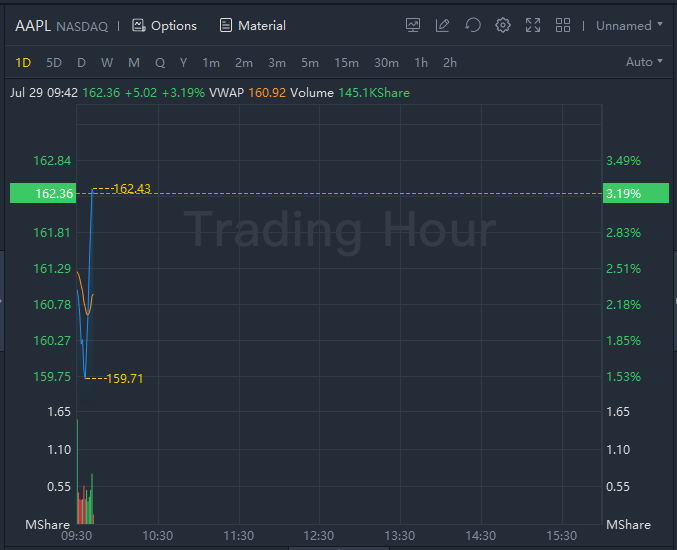Click the 3.19% change tag on right axis
The width and height of the screenshot is (677, 550).
pos(636,193)
